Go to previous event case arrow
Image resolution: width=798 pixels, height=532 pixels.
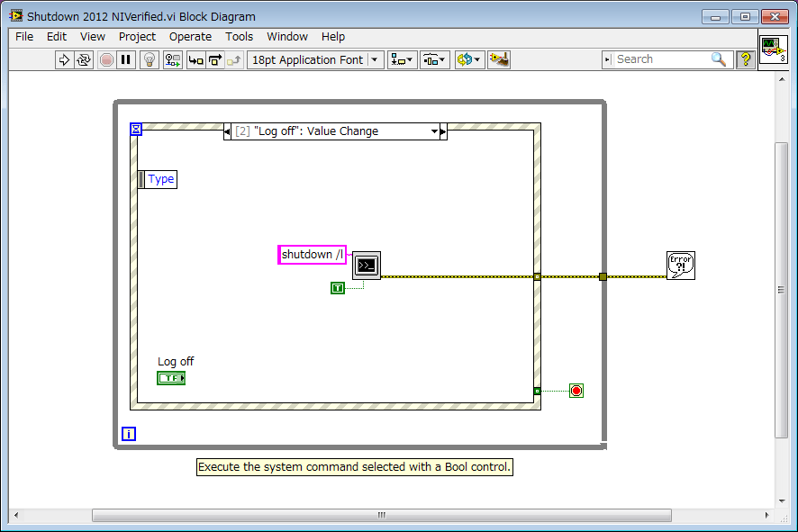pyautogui.click(x=227, y=131)
